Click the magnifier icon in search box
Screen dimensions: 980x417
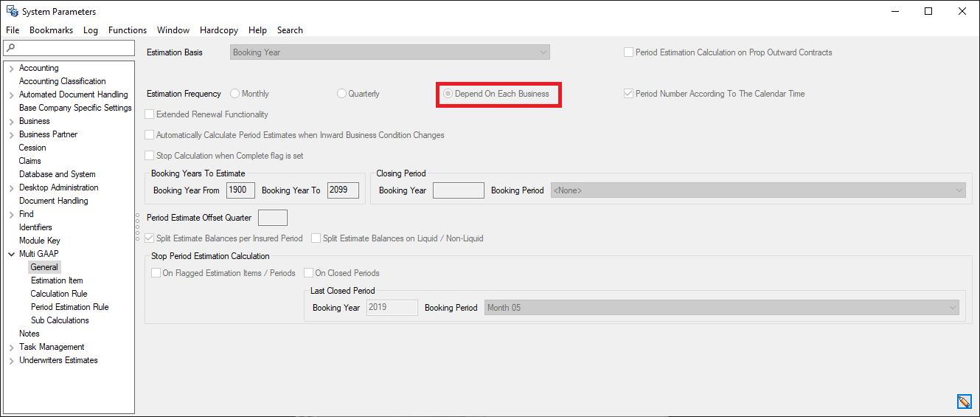tap(10, 48)
